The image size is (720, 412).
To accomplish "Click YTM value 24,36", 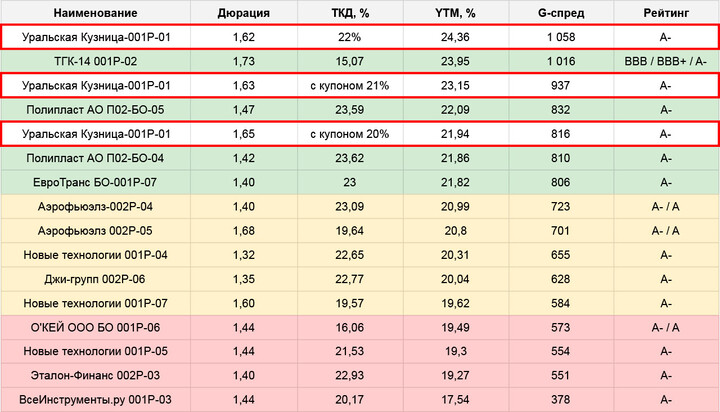I will pyautogui.click(x=455, y=37).
